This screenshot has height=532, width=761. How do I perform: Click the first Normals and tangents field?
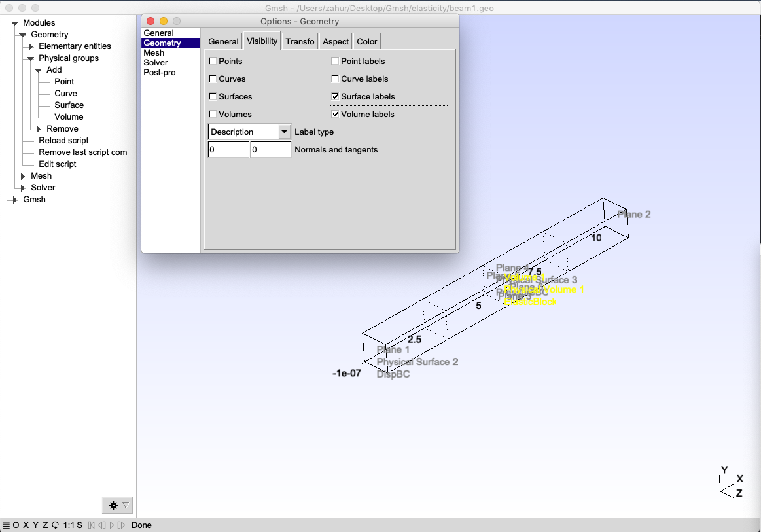tap(228, 149)
